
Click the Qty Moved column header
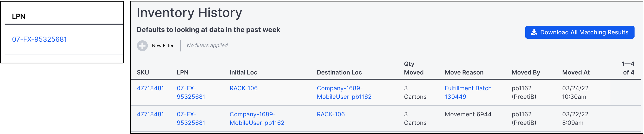414,68
